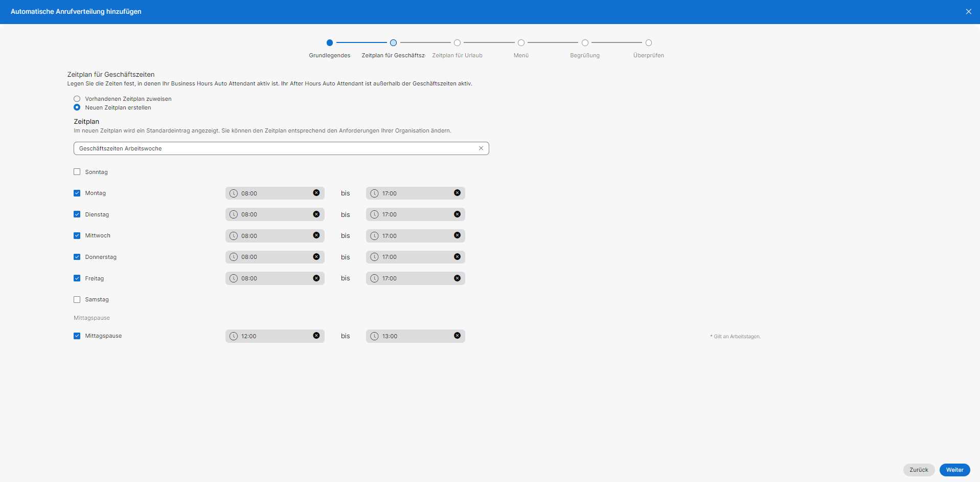
Task: Clear Montag start time with X icon
Action: coord(316,193)
